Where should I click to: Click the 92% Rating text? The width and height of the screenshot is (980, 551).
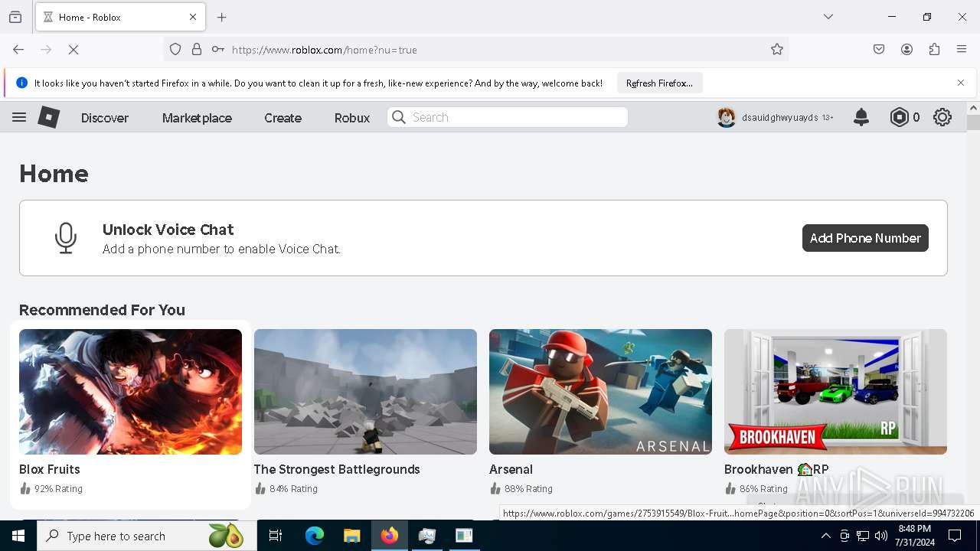tap(58, 489)
